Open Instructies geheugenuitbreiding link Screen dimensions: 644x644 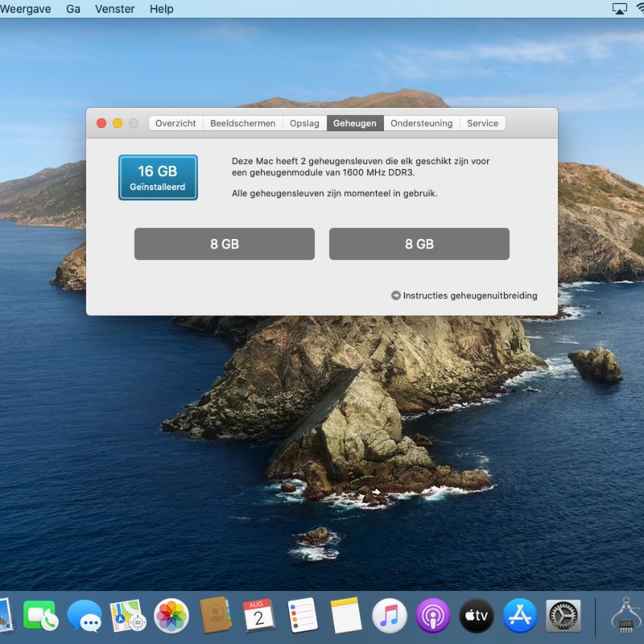[470, 295]
